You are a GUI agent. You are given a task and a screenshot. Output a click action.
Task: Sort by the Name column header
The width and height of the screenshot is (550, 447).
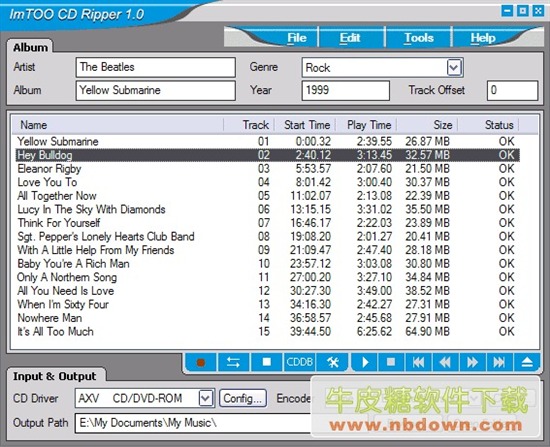(118, 125)
